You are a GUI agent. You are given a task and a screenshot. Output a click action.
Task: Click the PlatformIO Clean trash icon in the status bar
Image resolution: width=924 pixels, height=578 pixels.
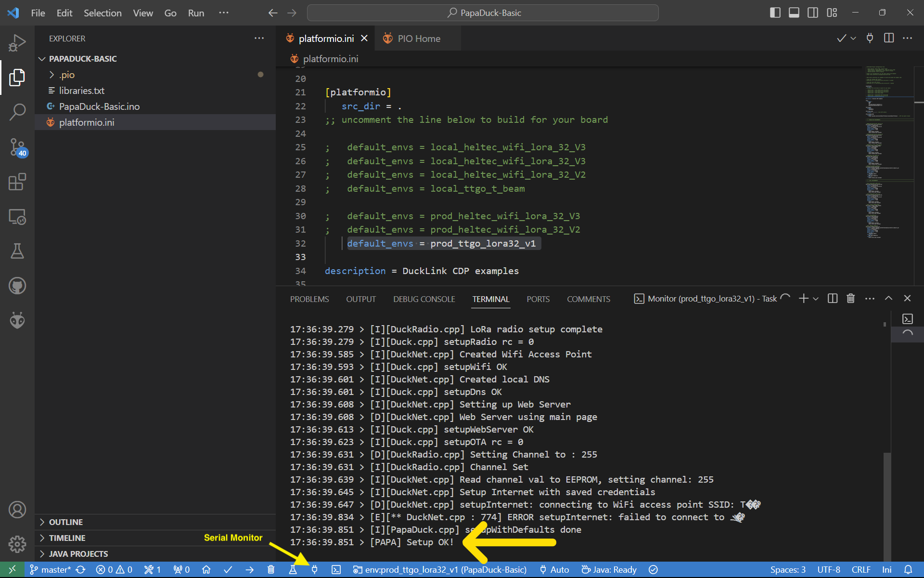point(271,570)
